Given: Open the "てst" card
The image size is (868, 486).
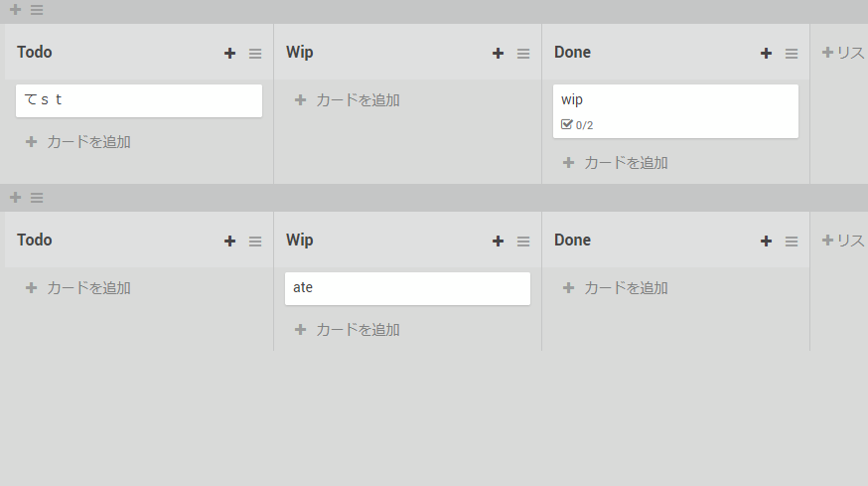Looking at the screenshot, I should point(139,100).
